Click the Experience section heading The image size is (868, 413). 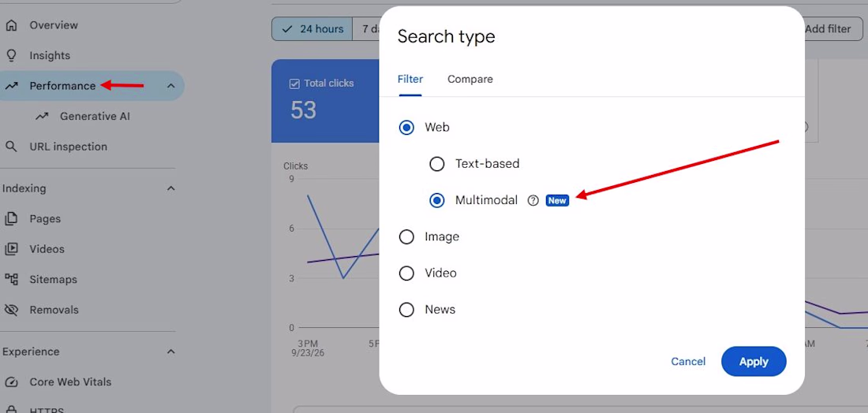click(31, 352)
